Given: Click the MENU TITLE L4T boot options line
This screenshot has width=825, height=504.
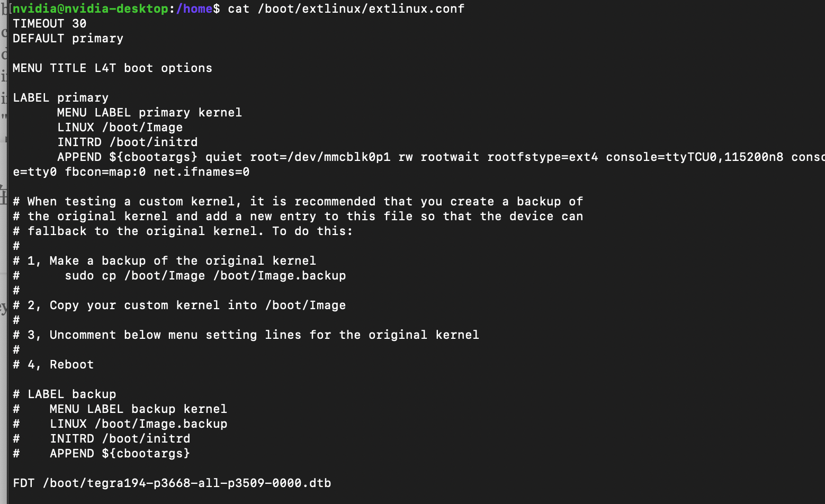Looking at the screenshot, I should [113, 68].
